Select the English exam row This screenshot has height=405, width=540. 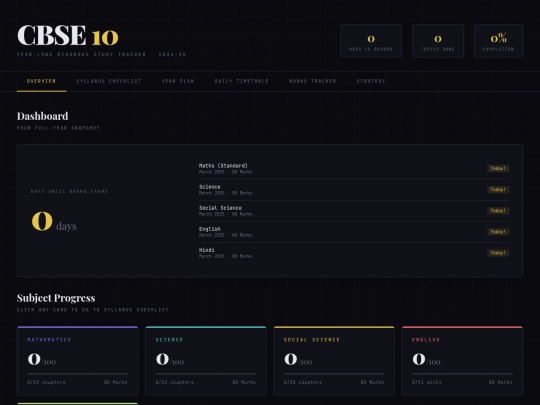354,232
